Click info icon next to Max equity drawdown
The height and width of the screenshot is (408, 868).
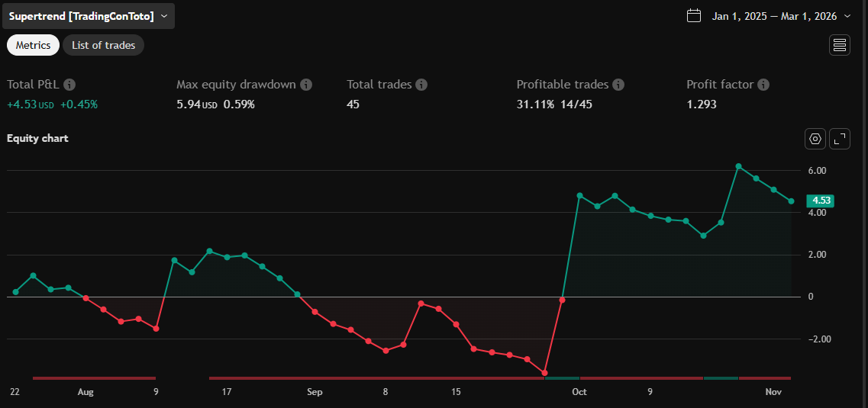click(x=306, y=85)
